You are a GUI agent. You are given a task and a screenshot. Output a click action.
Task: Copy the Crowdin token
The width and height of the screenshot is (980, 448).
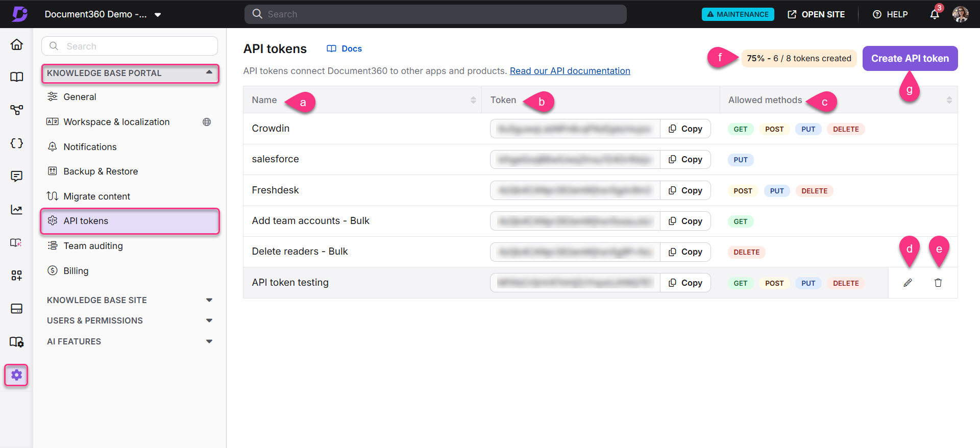685,129
